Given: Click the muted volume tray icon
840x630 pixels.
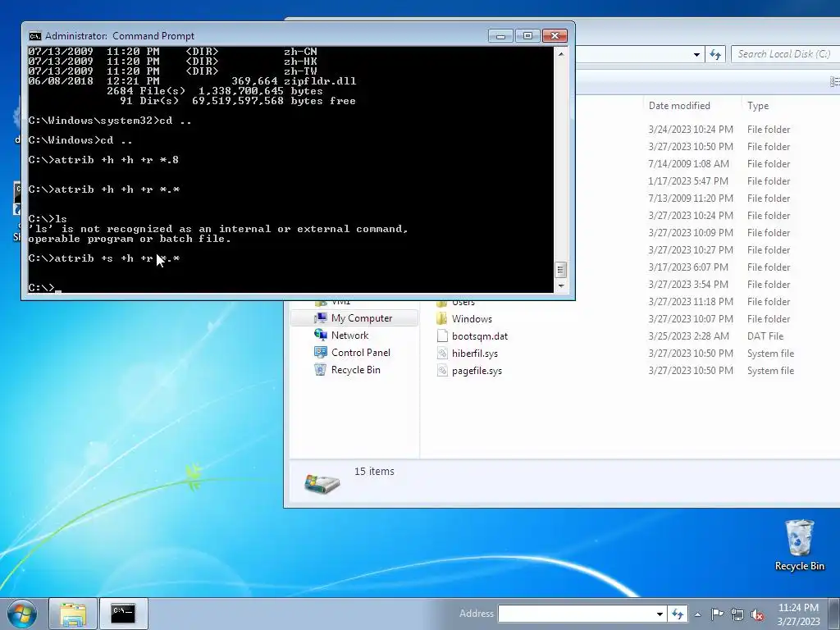Looking at the screenshot, I should pyautogui.click(x=757, y=614).
